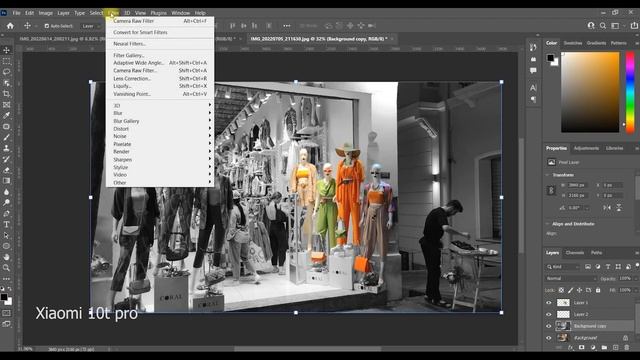Click the foreground color swatch in toolbar
The width and height of the screenshot is (640, 360).
pyautogui.click(x=4, y=297)
